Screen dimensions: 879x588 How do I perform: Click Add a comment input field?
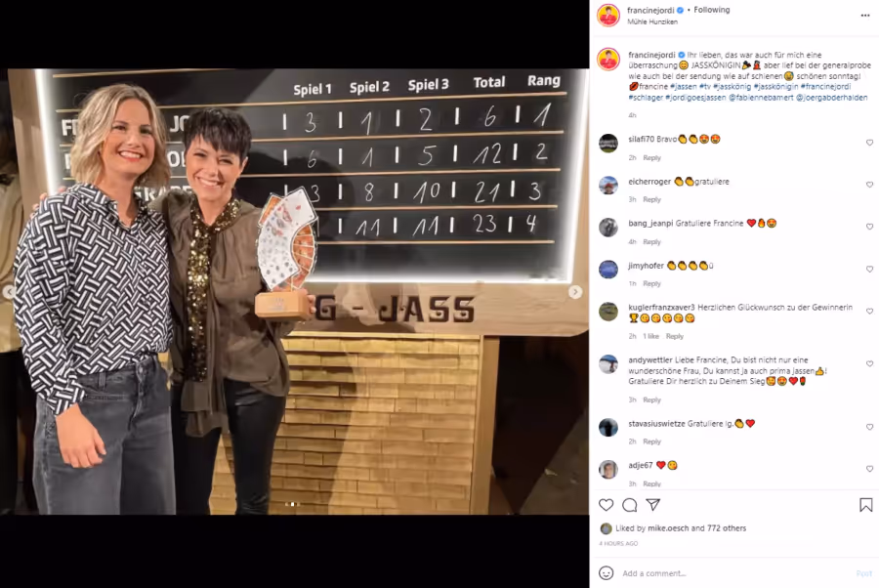734,573
